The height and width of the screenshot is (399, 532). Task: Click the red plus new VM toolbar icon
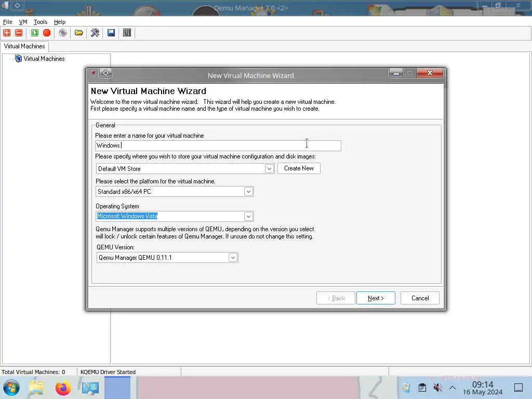(7, 33)
